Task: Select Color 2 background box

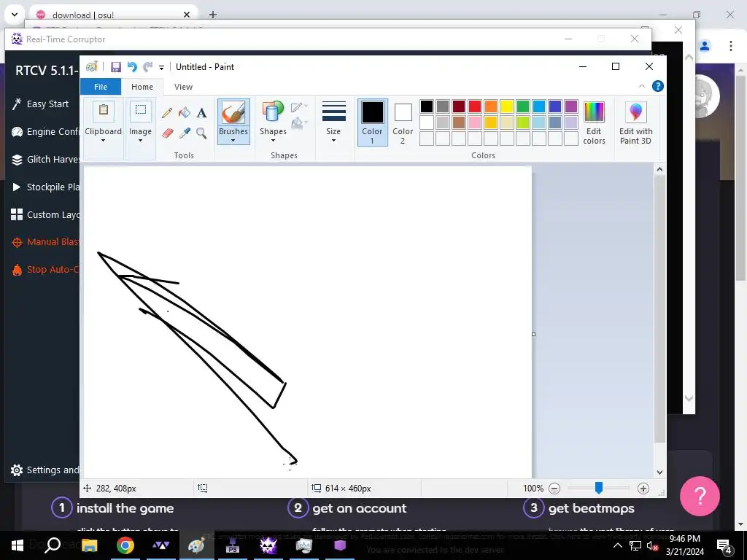Action: click(403, 122)
